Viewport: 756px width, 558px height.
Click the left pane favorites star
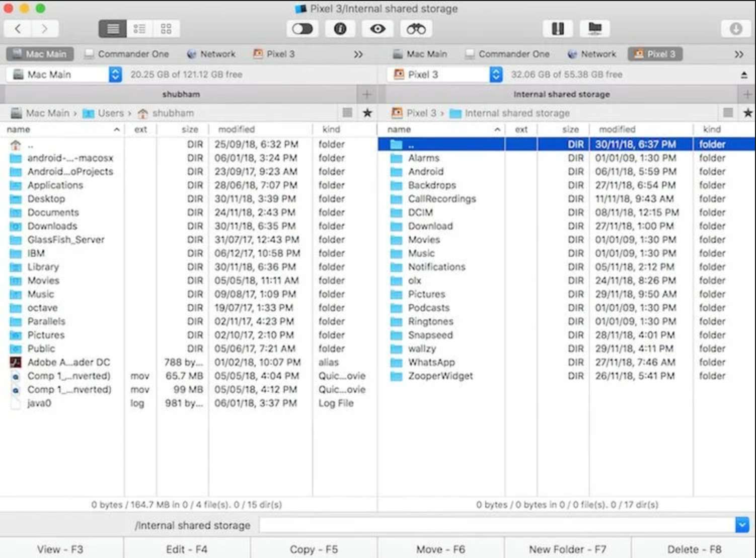pyautogui.click(x=367, y=113)
